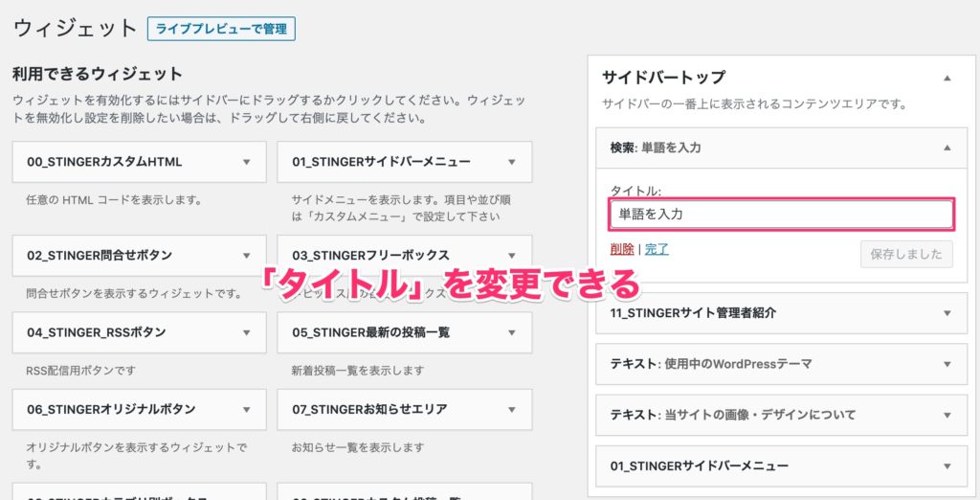Select the 04_STINGER_RSSボタン widget title
Screen dimensions: 980x500
tap(97, 332)
